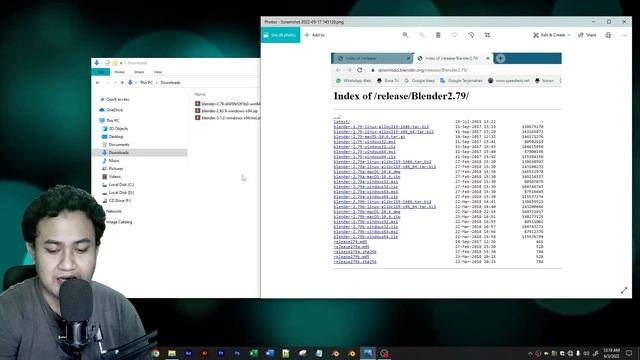Click the zoom in magnifier in Photos

[x=405, y=35]
